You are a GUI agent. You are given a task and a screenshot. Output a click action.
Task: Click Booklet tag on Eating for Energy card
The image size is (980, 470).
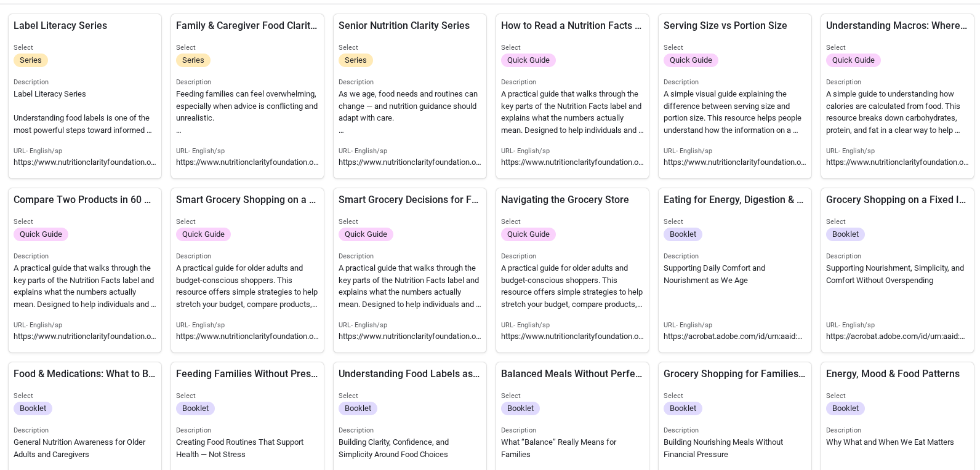pyautogui.click(x=683, y=234)
